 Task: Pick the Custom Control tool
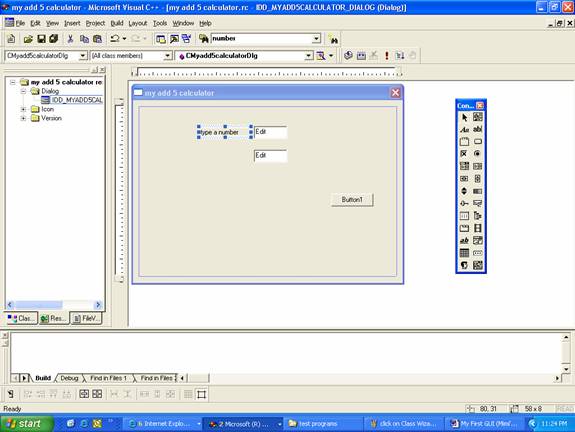pyautogui.click(x=464, y=265)
